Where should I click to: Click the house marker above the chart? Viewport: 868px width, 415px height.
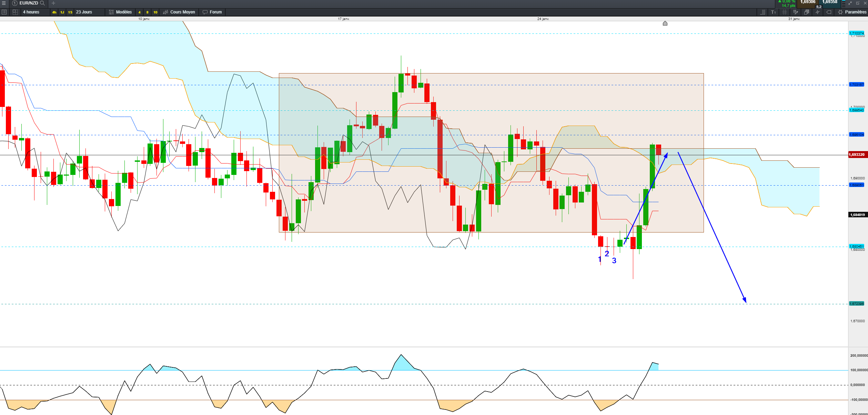tap(665, 23)
